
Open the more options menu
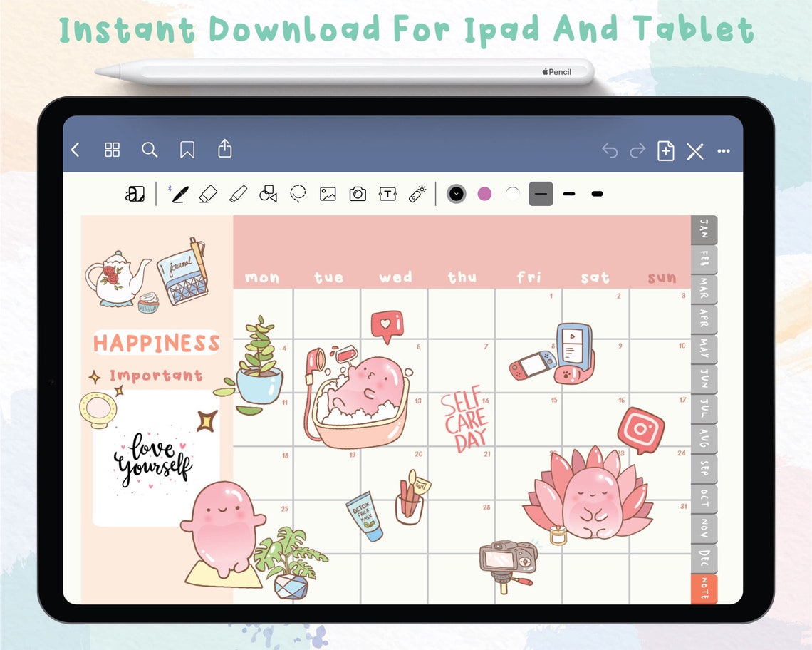[x=724, y=151]
